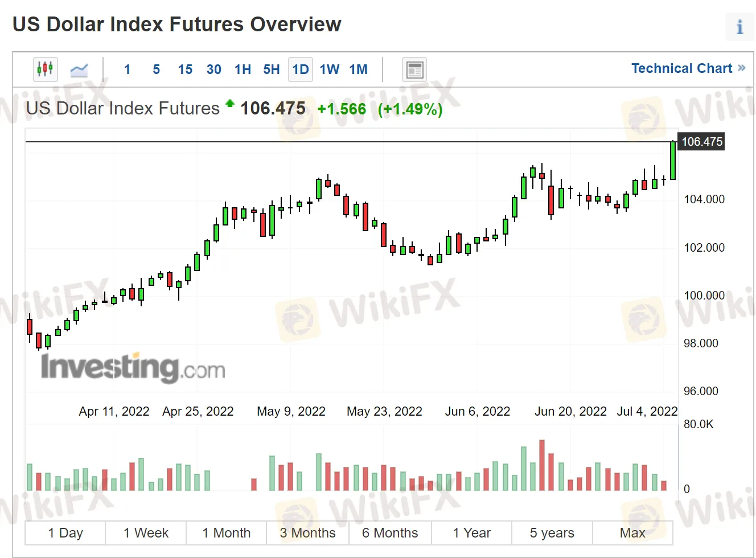Image resolution: width=756 pixels, height=558 pixels.
Task: Select the candlestick chart type icon
Action: 45,69
